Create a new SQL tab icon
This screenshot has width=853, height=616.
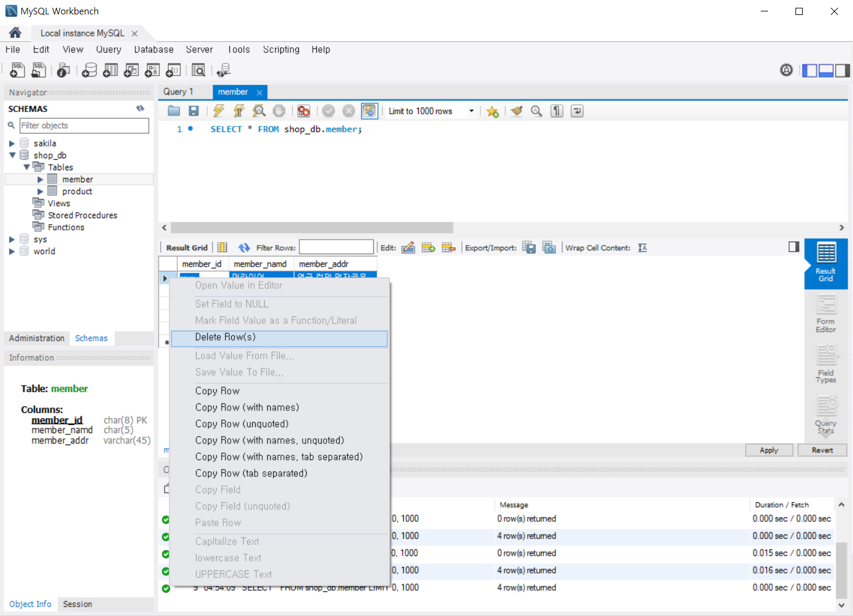coord(17,70)
